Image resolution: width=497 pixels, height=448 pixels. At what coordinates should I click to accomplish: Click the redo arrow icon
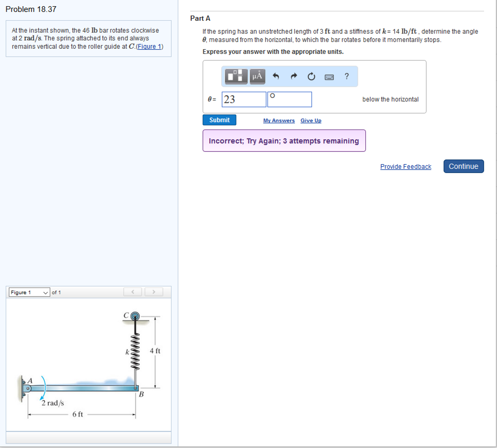click(294, 76)
